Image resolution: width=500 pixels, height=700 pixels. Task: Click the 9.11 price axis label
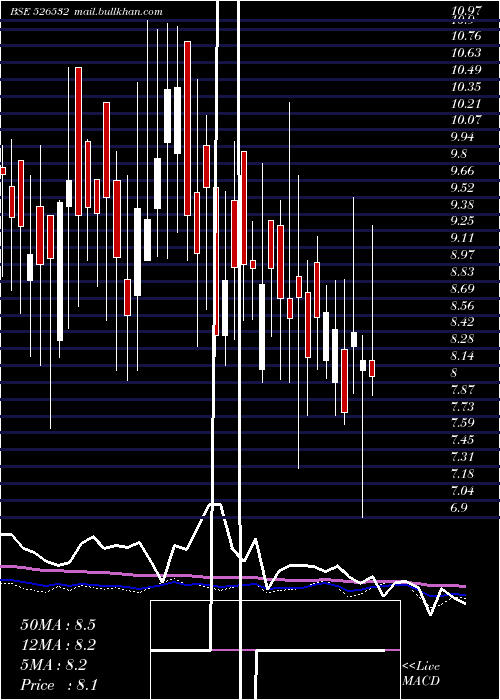[x=463, y=238]
